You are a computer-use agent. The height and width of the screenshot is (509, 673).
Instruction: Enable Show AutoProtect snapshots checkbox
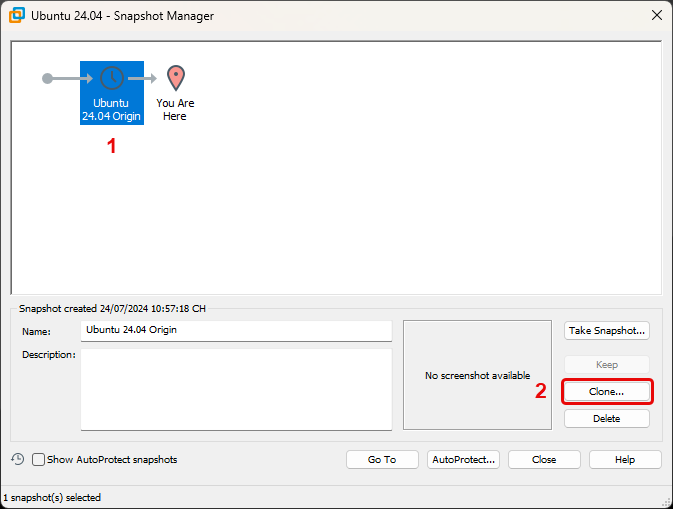pyautogui.click(x=39, y=460)
